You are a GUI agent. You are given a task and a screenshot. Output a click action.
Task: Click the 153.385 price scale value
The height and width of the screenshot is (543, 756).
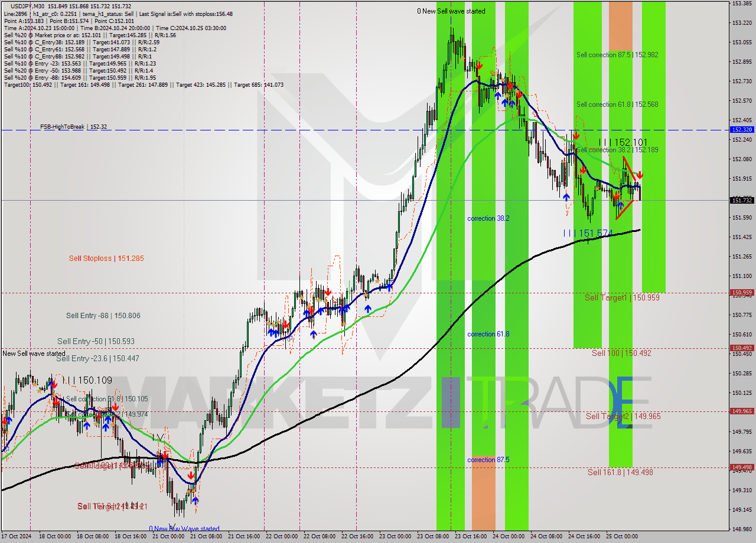pos(742,4)
